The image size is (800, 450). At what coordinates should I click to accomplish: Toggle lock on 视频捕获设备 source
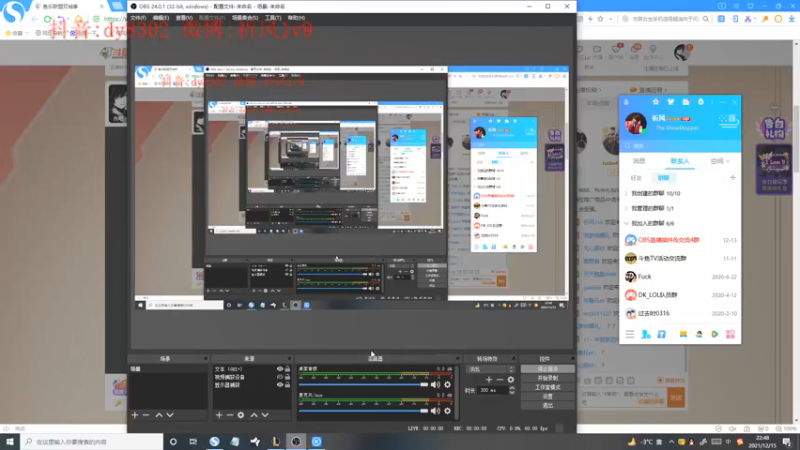pos(287,377)
